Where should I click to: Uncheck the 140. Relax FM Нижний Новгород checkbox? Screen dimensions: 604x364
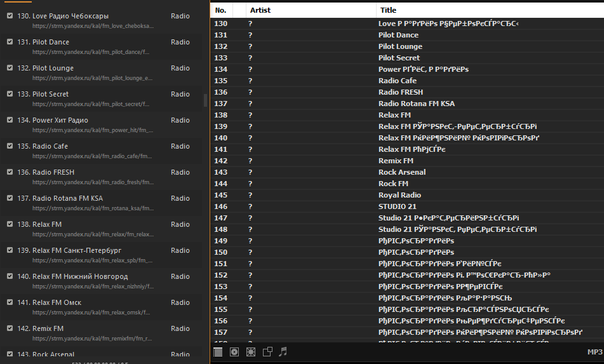tap(10, 276)
